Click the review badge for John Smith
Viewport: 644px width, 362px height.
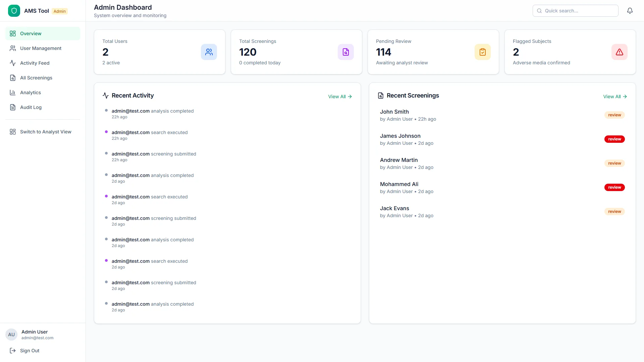click(614, 115)
